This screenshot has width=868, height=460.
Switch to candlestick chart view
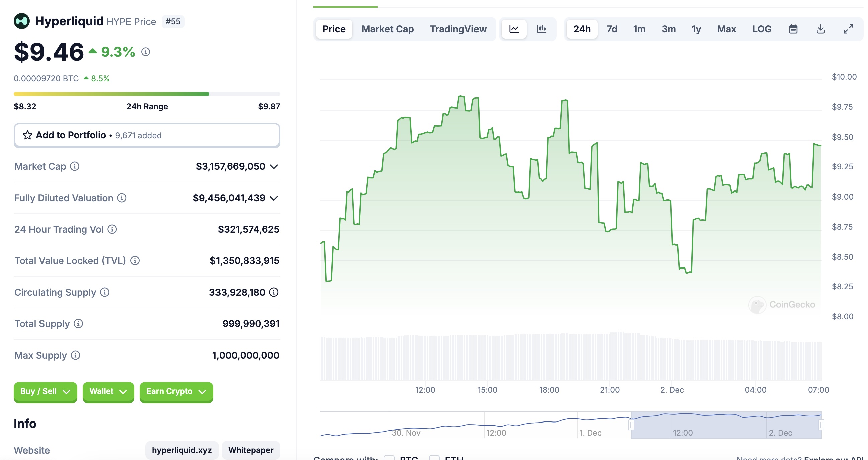coord(541,29)
